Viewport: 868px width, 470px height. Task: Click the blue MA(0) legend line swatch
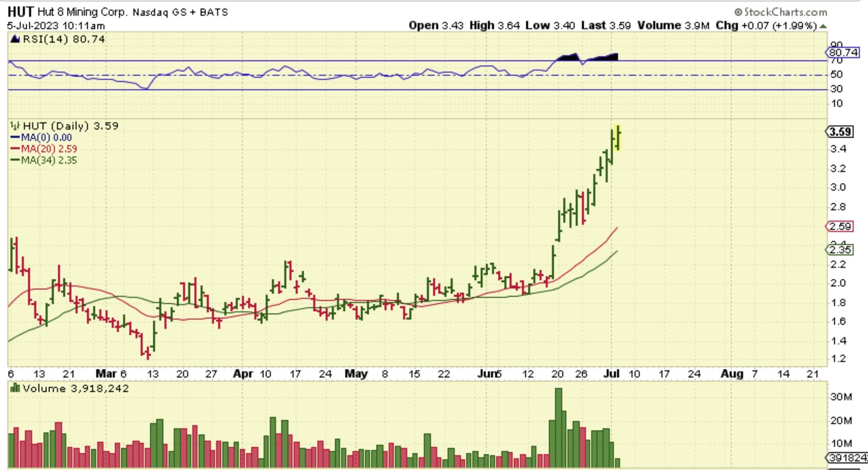[15, 137]
